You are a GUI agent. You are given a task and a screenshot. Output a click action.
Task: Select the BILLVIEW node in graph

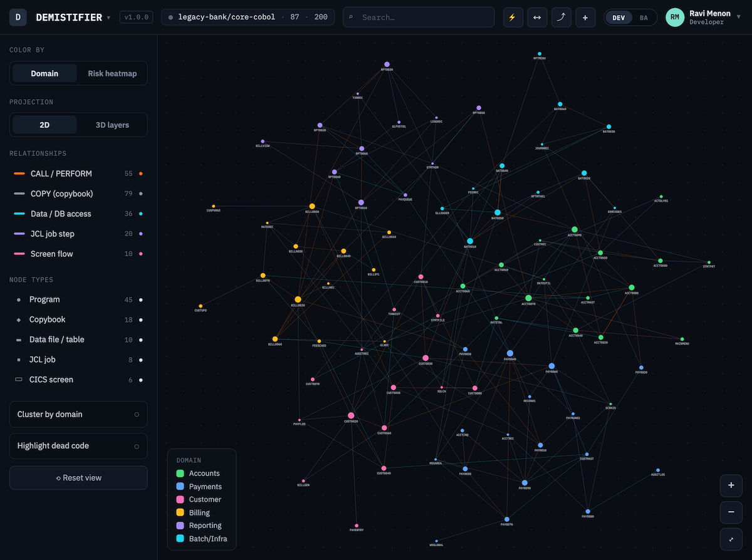[x=263, y=142]
